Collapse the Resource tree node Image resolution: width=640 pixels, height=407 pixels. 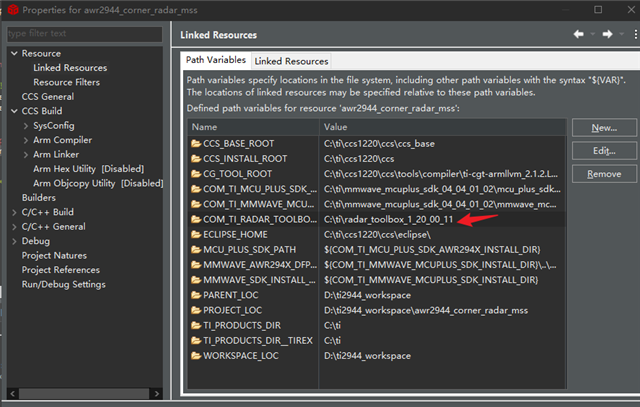(x=13, y=54)
